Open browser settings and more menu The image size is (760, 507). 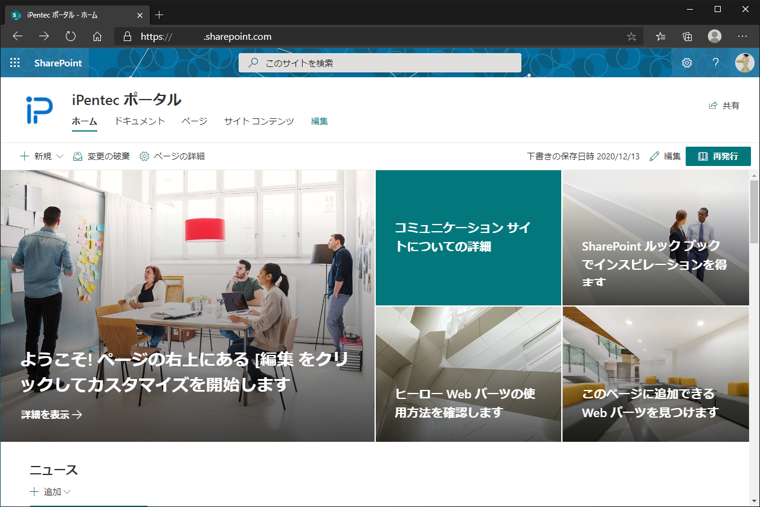[x=742, y=36]
